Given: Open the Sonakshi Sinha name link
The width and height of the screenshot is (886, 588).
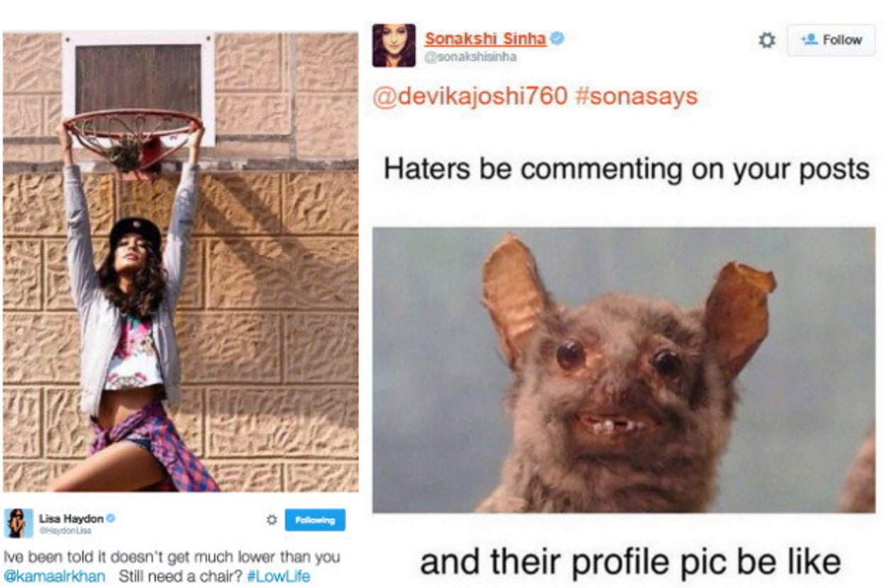Looking at the screenshot, I should tap(486, 39).
